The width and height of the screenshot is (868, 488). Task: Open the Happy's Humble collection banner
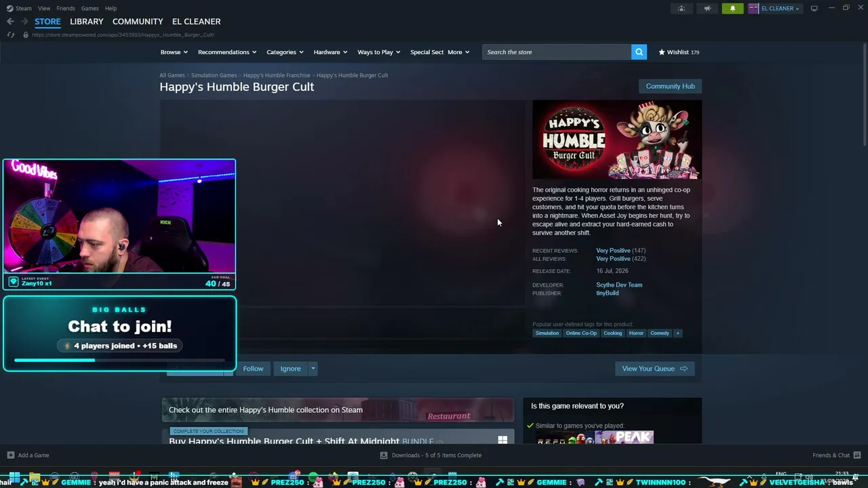coord(338,410)
